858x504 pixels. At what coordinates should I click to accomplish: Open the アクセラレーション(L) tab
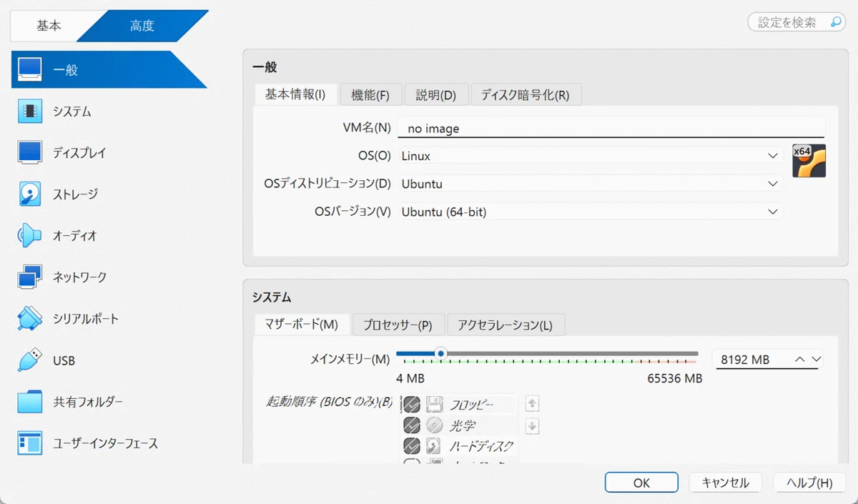tap(506, 325)
